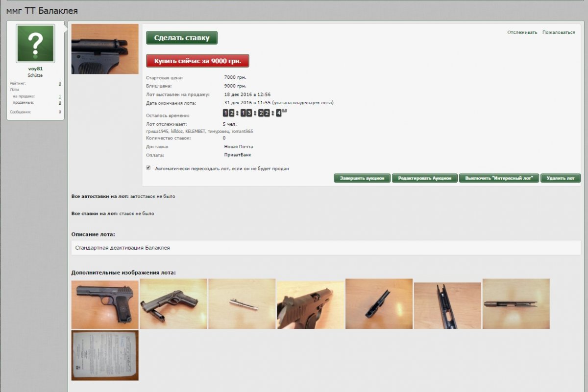Screen dimensions: 588x392
Task: Click the lot title ммг ТТ Балаклея
Action: point(42,11)
